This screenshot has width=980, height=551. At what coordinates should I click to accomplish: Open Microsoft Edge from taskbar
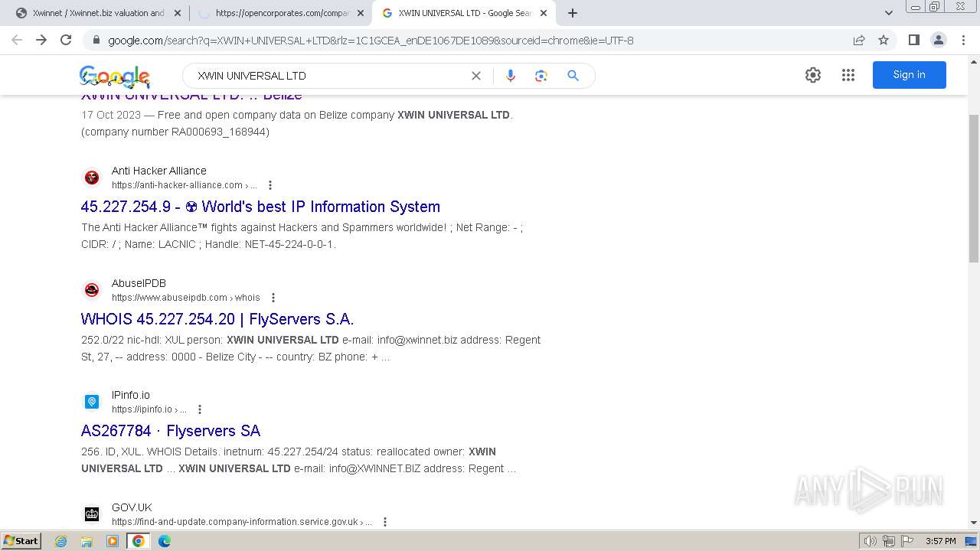click(165, 541)
